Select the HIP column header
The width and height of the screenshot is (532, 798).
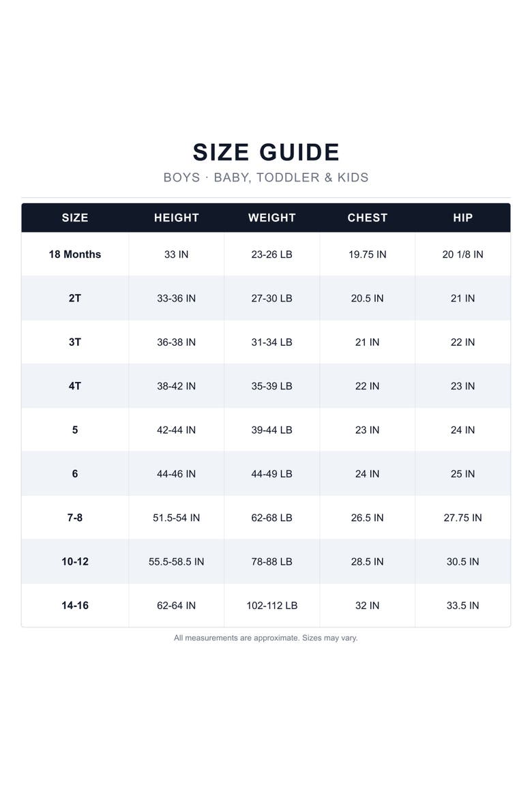pos(462,218)
